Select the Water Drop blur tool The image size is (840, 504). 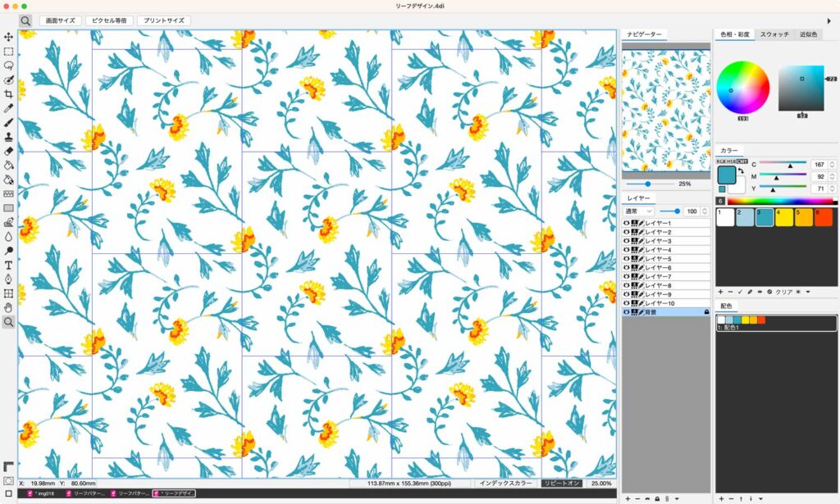(x=8, y=237)
